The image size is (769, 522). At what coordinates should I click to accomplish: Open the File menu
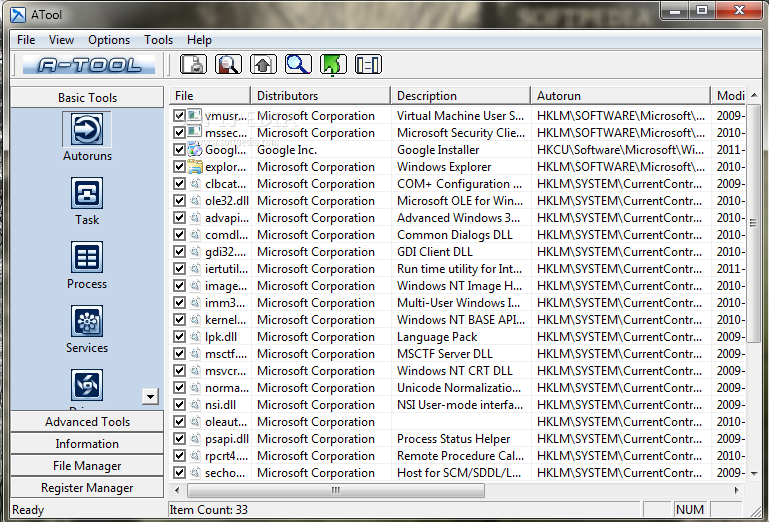coord(26,40)
